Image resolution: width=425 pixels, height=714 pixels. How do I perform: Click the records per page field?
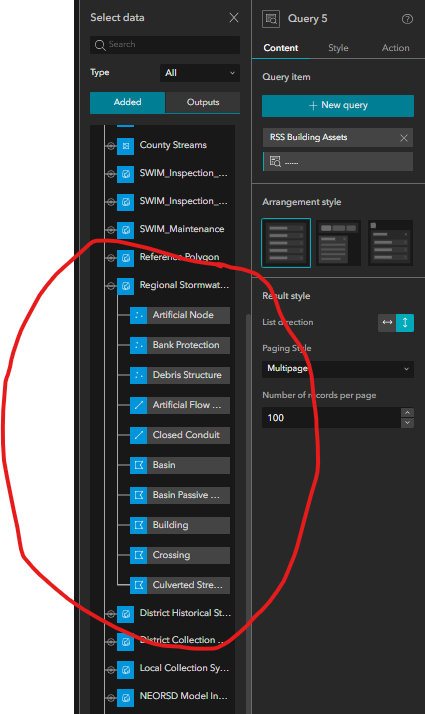(331, 418)
